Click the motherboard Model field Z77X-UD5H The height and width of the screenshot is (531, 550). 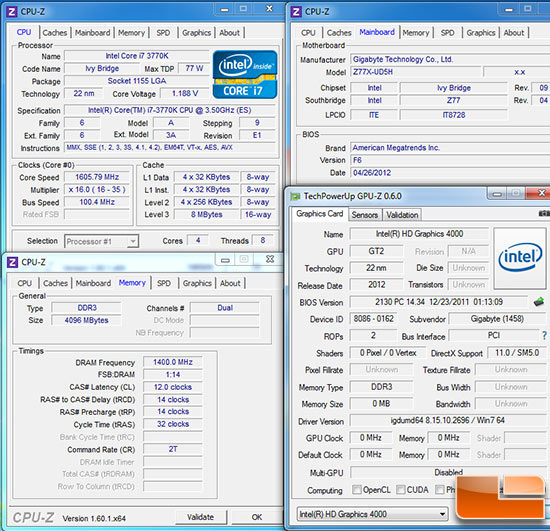[416, 72]
